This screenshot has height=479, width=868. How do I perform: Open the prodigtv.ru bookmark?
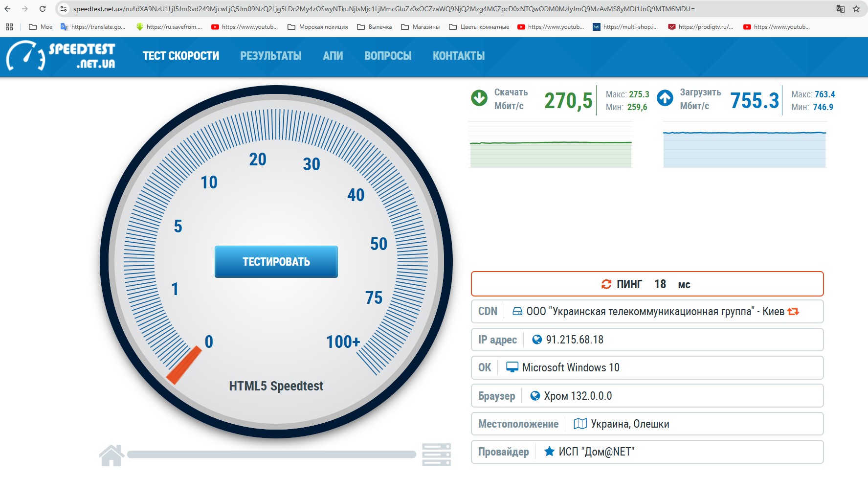[701, 27]
